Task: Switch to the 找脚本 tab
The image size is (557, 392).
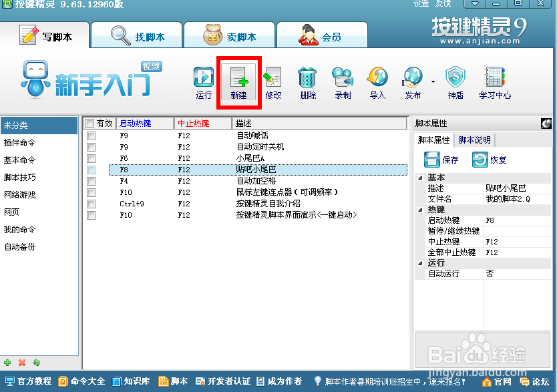Action: [x=137, y=35]
